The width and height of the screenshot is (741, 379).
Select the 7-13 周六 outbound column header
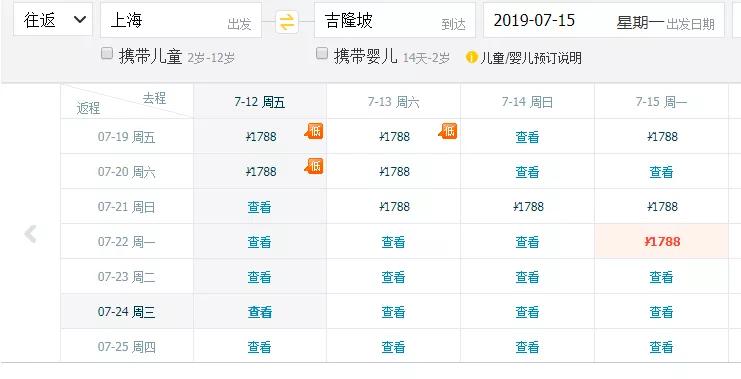pos(394,102)
